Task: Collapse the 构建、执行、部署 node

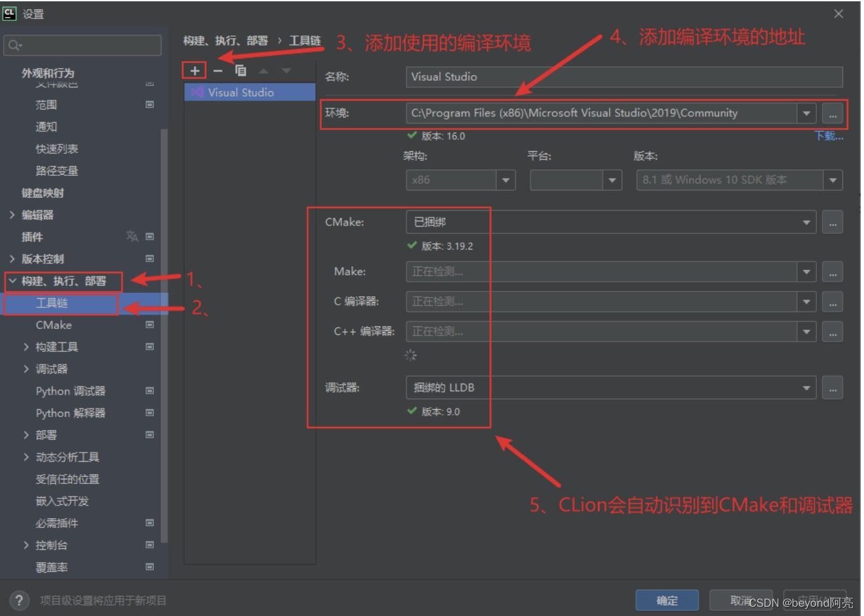Action: (x=12, y=281)
